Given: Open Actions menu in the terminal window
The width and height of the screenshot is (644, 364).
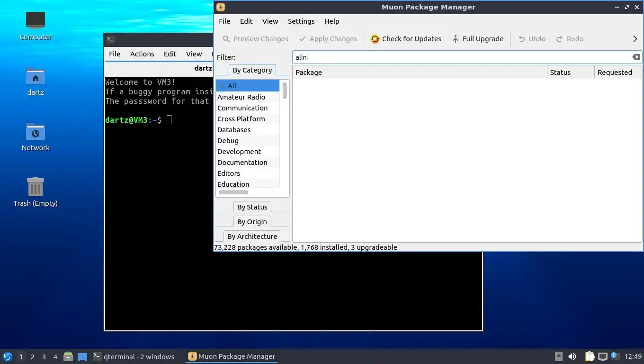Looking at the screenshot, I should pos(142,54).
